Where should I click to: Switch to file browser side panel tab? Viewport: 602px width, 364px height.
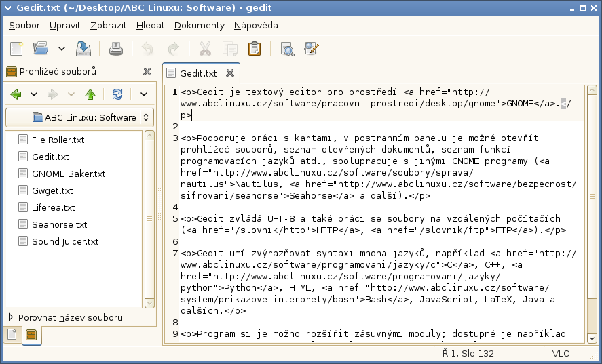tap(31, 335)
